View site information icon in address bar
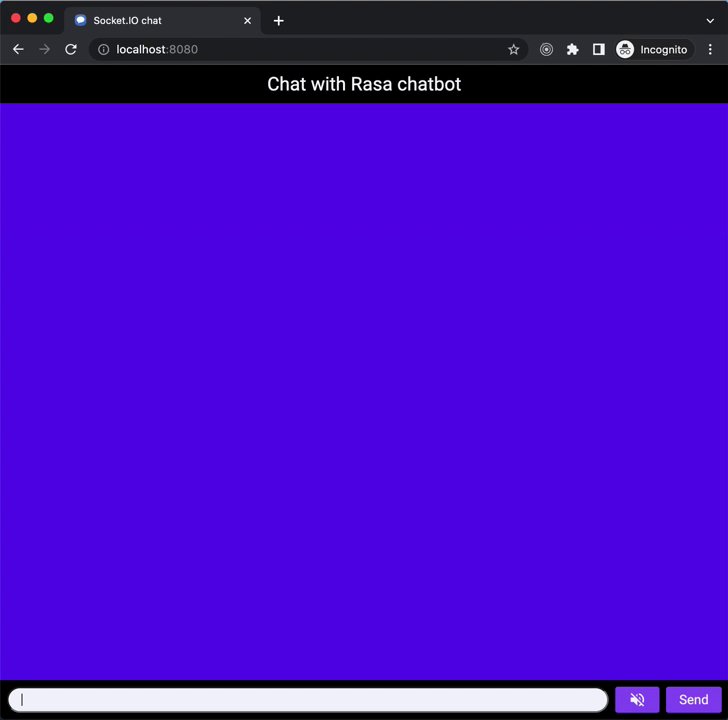 (x=104, y=49)
